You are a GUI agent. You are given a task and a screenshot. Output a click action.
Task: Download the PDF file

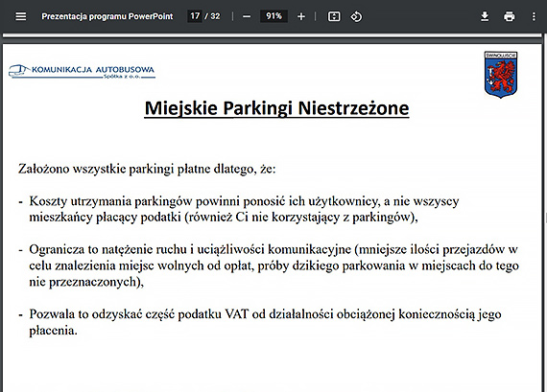pos(485,16)
